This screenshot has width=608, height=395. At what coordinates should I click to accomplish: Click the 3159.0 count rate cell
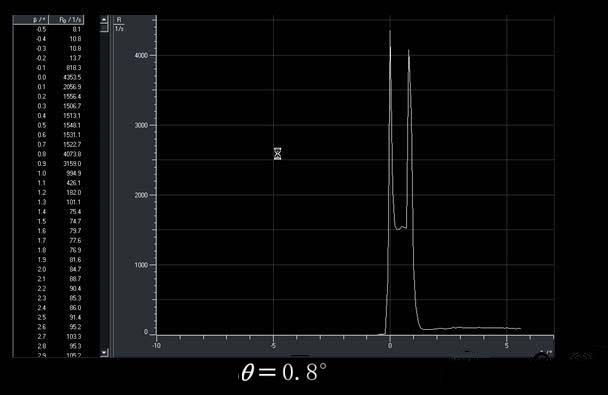coord(73,164)
